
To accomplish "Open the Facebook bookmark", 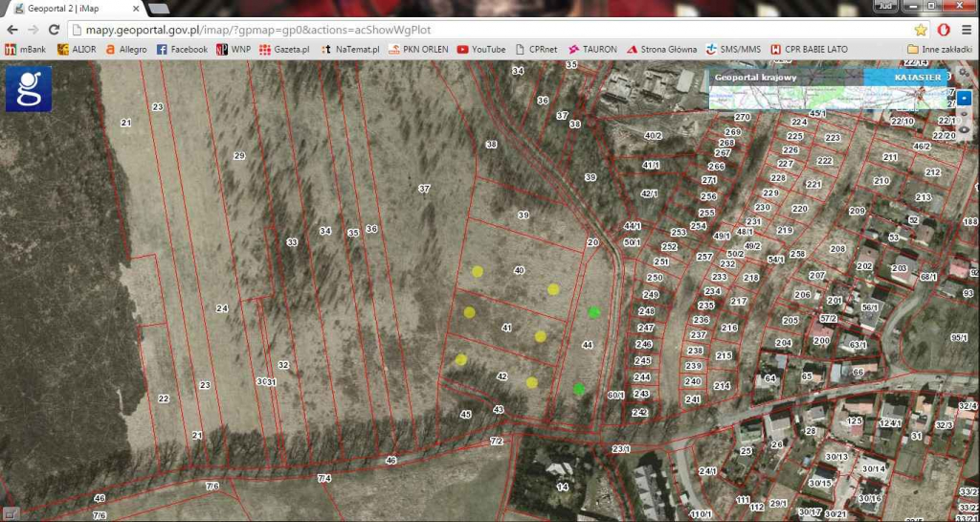I will (x=182, y=49).
